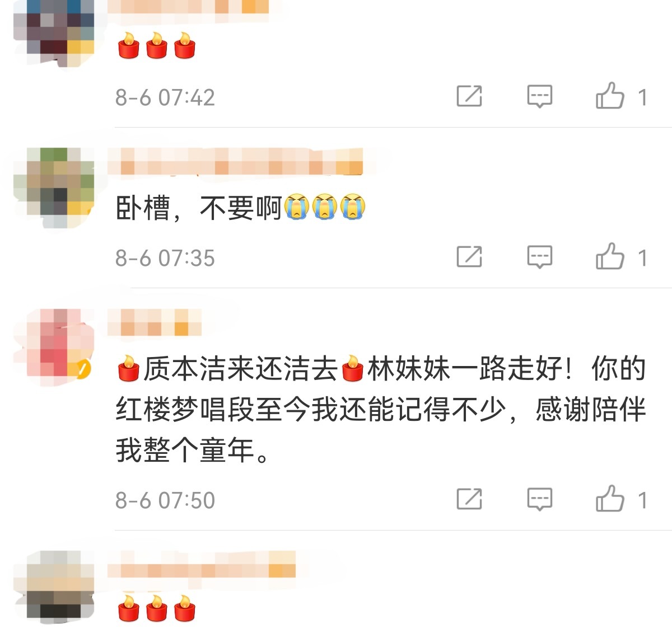Tap the 8-6 07:35 timestamp
The height and width of the screenshot is (638, 672).
click(x=165, y=257)
